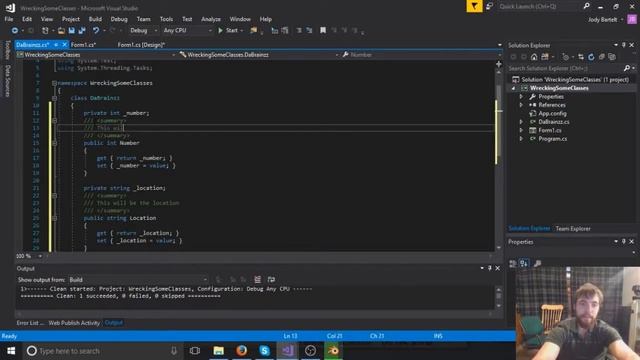Open the Toolbox side tab
This screenshot has height=360, width=640.
tap(7, 50)
